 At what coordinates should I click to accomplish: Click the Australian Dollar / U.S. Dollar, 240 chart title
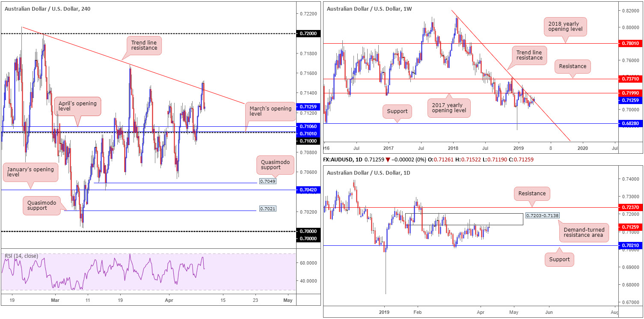tap(47, 8)
